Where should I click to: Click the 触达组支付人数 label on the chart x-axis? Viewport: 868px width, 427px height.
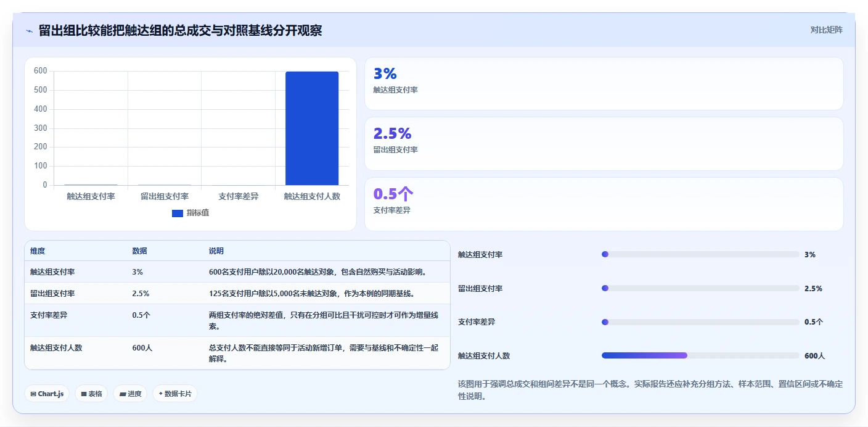click(x=312, y=196)
